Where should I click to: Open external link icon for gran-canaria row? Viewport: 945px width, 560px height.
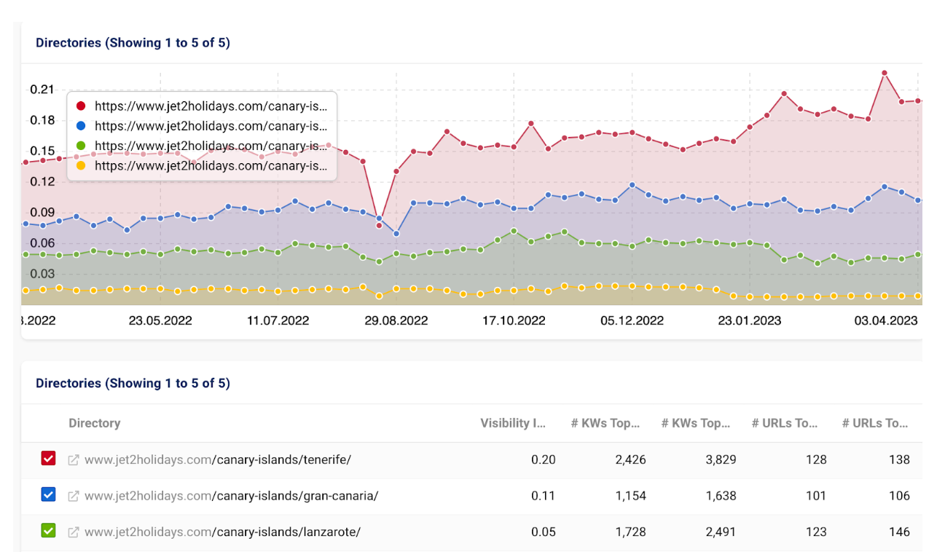point(74,496)
